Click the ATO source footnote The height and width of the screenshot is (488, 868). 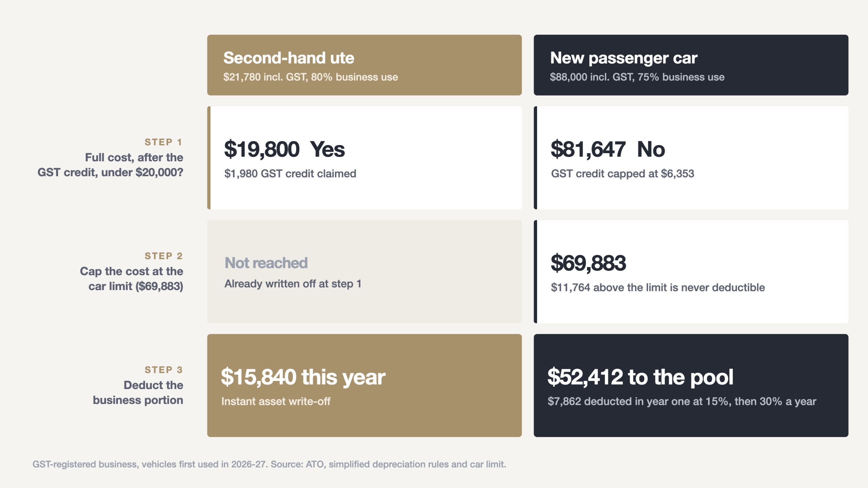click(269, 464)
